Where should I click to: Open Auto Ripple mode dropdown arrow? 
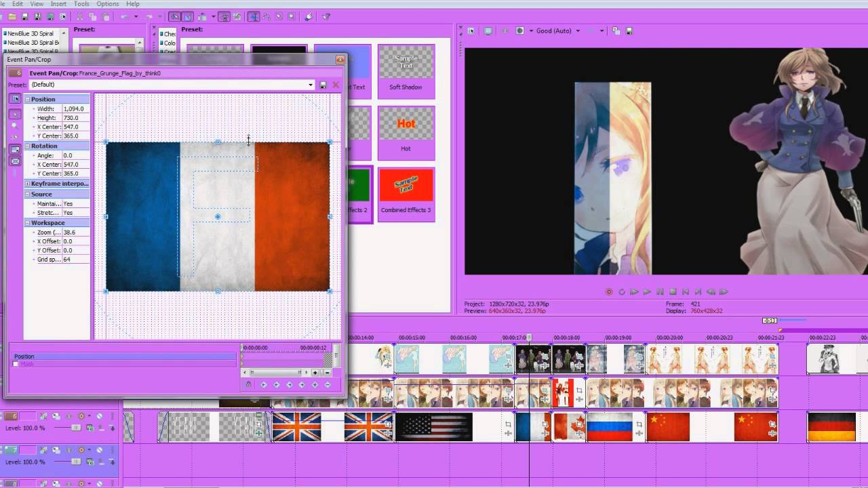coord(214,16)
